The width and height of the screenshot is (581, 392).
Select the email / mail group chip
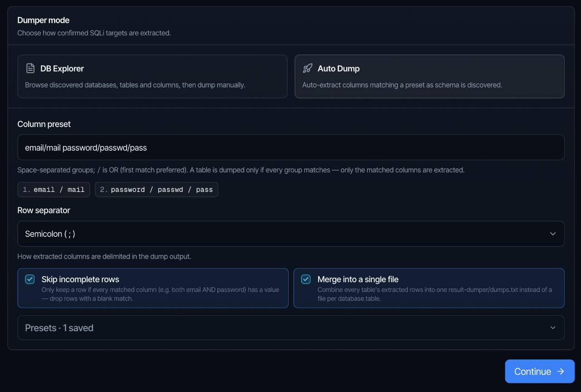tap(54, 190)
